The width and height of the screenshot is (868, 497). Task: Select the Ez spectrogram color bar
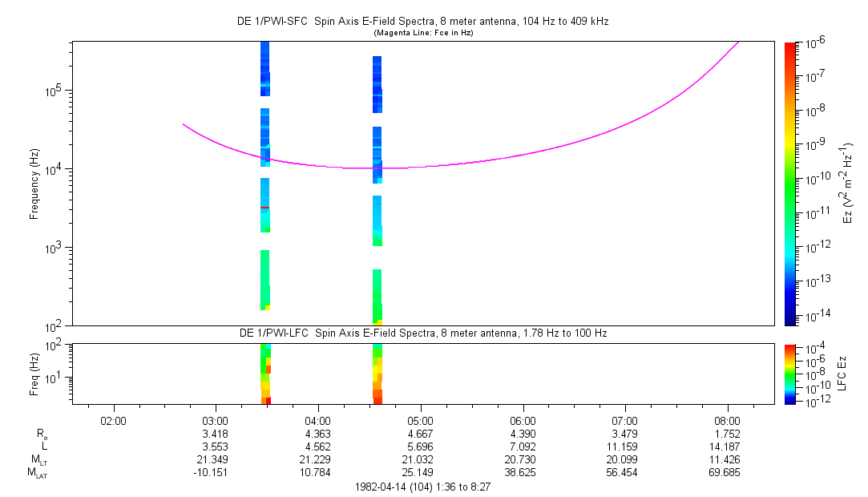pyautogui.click(x=790, y=184)
